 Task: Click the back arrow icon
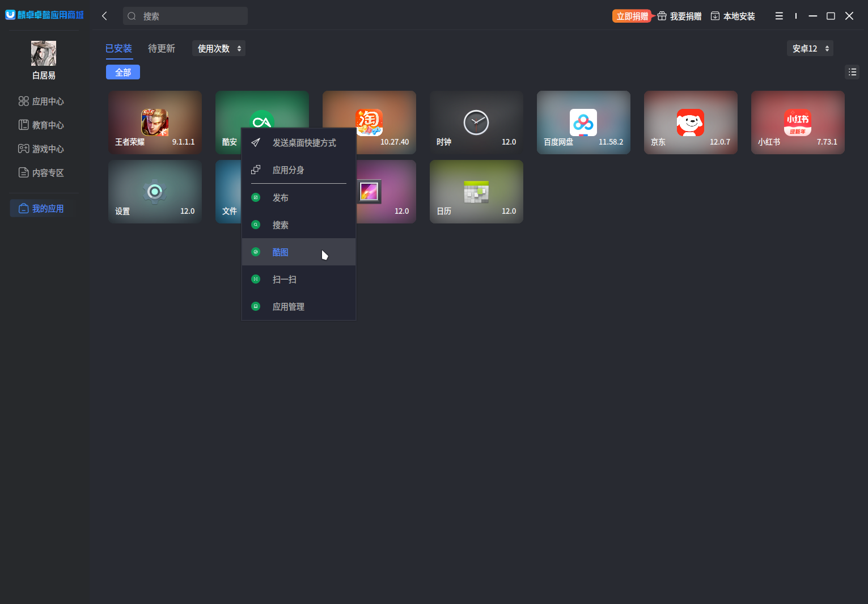coord(104,16)
